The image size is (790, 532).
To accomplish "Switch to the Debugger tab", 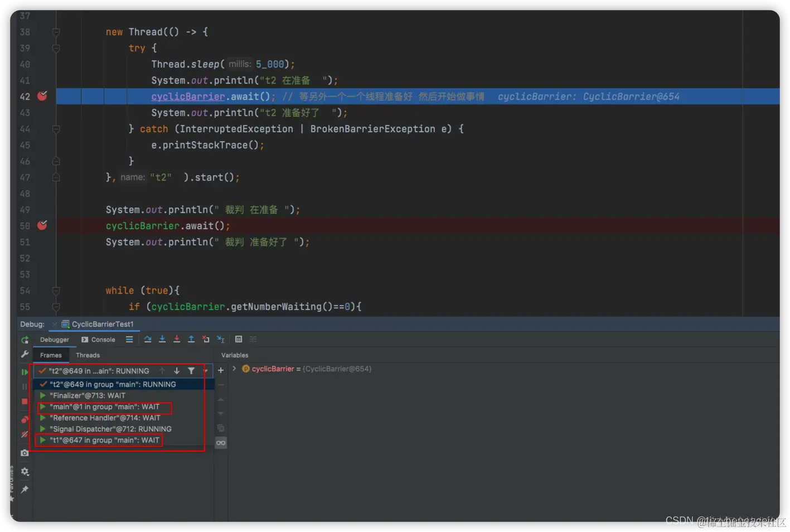I will pyautogui.click(x=55, y=340).
